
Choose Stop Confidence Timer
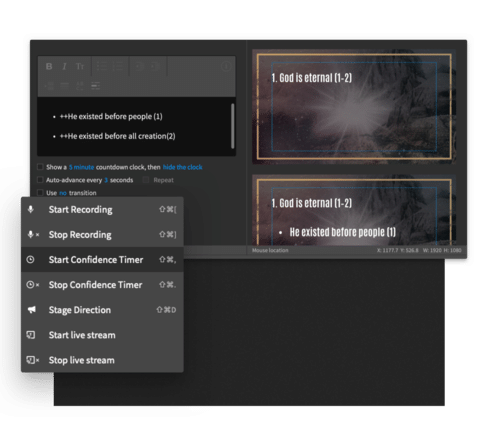click(102, 285)
